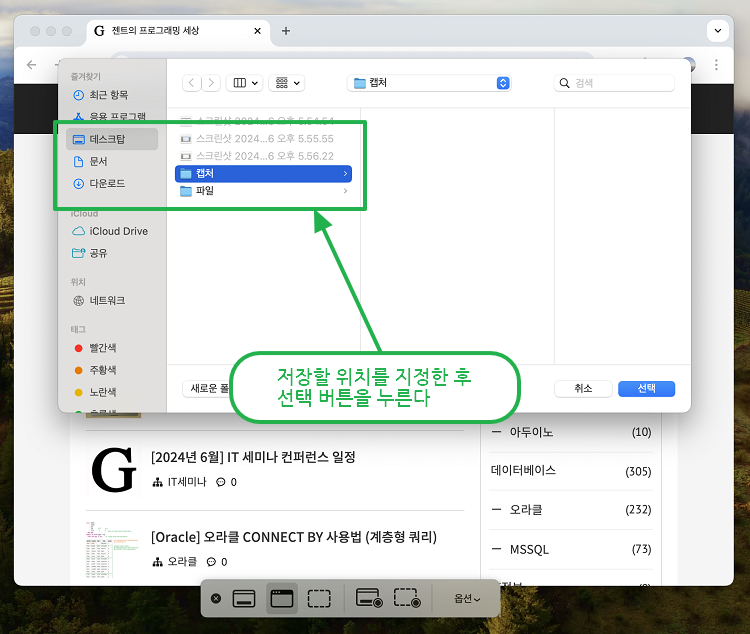Click the browser back arrow

point(32,65)
